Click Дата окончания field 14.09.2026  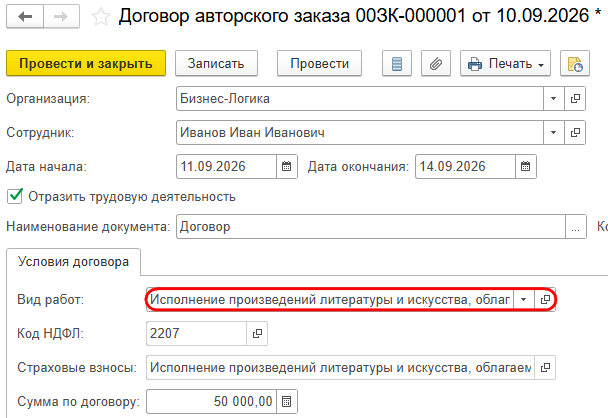465,166
